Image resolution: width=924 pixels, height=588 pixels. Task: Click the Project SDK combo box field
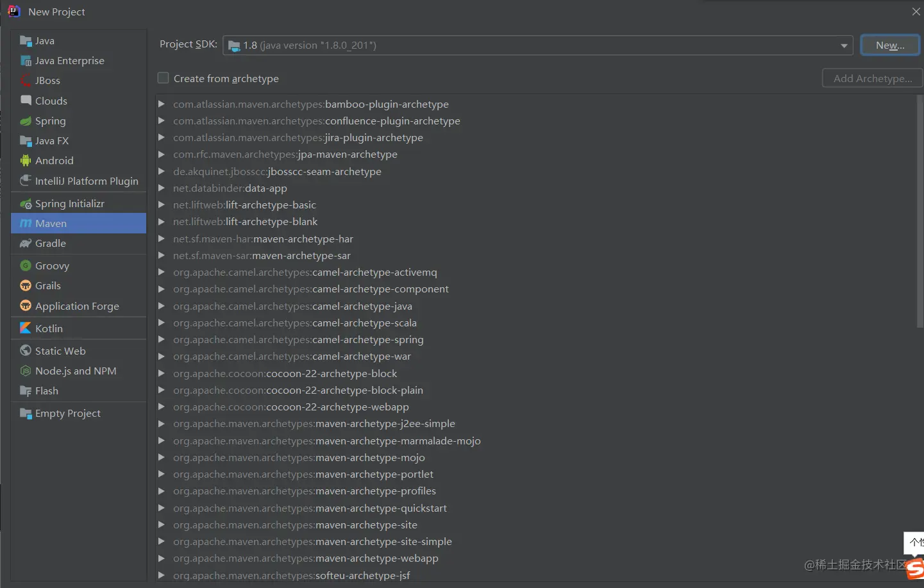pos(537,46)
